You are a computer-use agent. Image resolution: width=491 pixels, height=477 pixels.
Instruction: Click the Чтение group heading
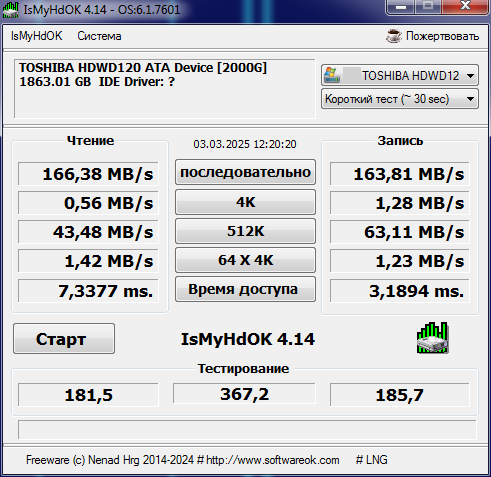[x=90, y=140]
